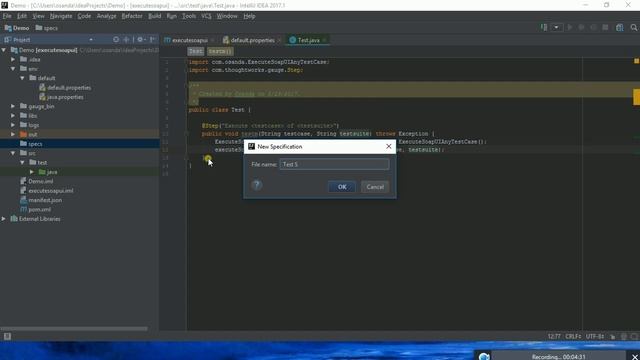Image resolution: width=640 pixels, height=360 pixels.
Task: Toggle tool window buttons icon bottom-left
Action: [7, 336]
